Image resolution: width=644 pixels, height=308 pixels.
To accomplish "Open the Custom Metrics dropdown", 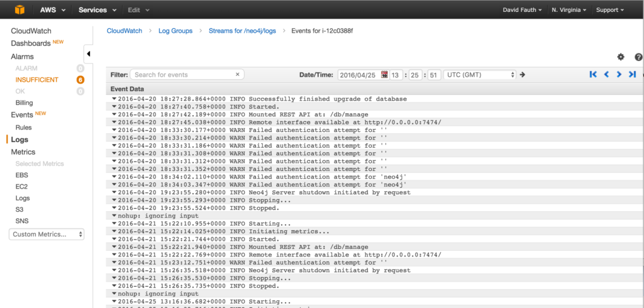I will pyautogui.click(x=47, y=234).
